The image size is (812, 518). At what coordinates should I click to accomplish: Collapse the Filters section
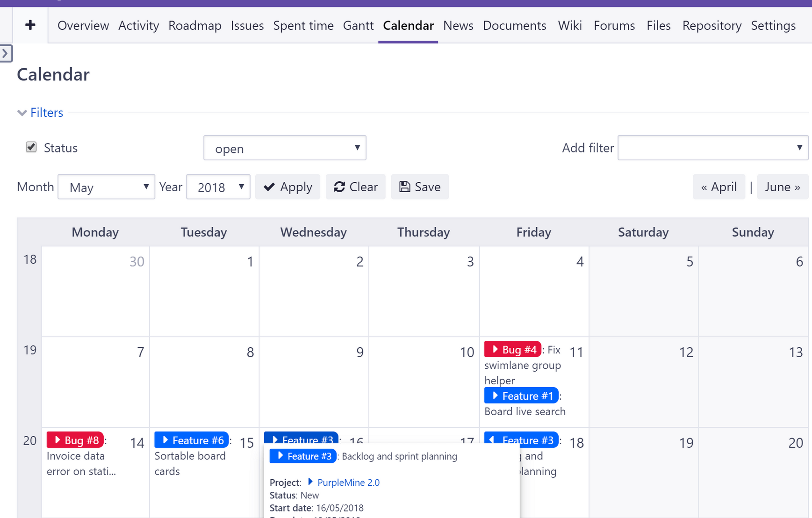point(41,113)
